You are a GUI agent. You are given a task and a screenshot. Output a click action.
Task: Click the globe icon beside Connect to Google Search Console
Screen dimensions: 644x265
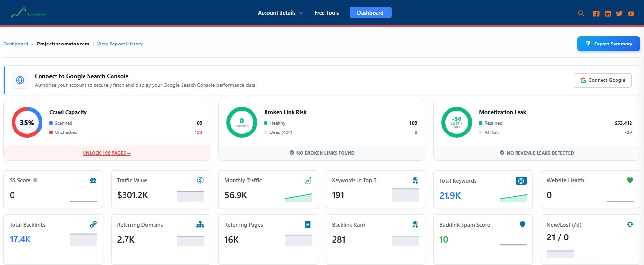20,80
